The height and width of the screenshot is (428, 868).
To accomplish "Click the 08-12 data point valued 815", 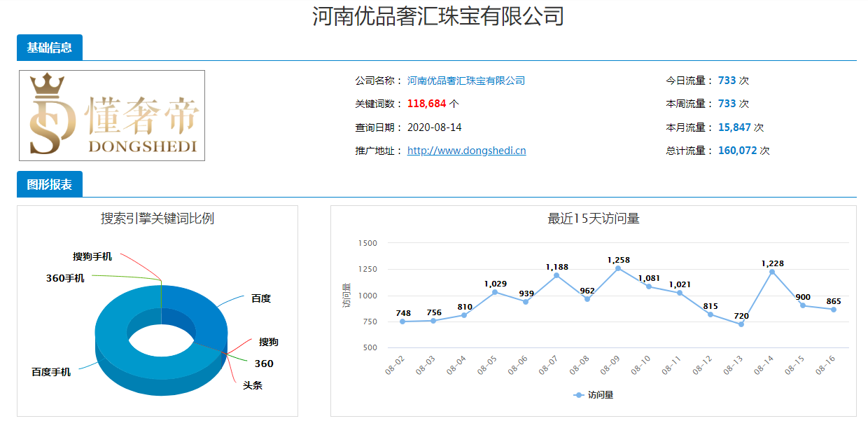I will tap(710, 315).
